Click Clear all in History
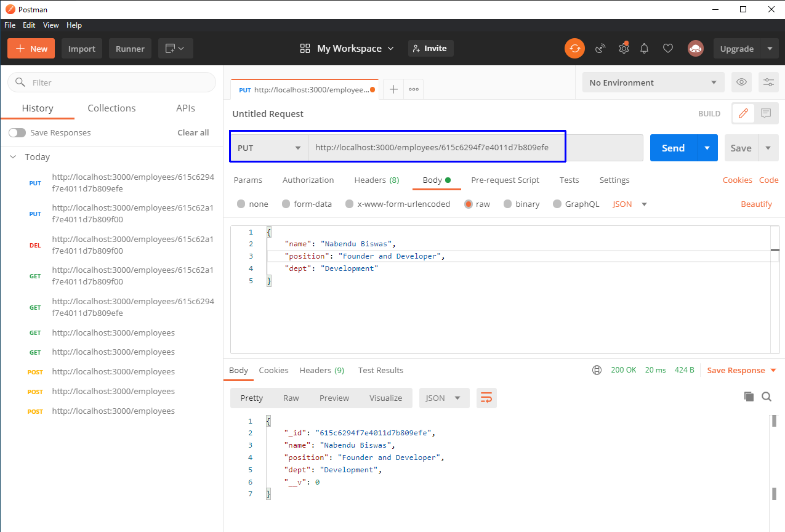The height and width of the screenshot is (532, 785). click(193, 132)
